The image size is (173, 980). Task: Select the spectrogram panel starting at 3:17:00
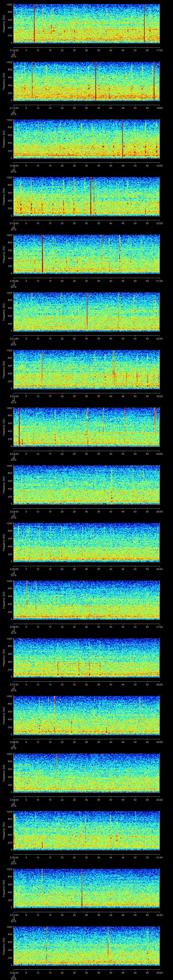[x=86, y=81]
